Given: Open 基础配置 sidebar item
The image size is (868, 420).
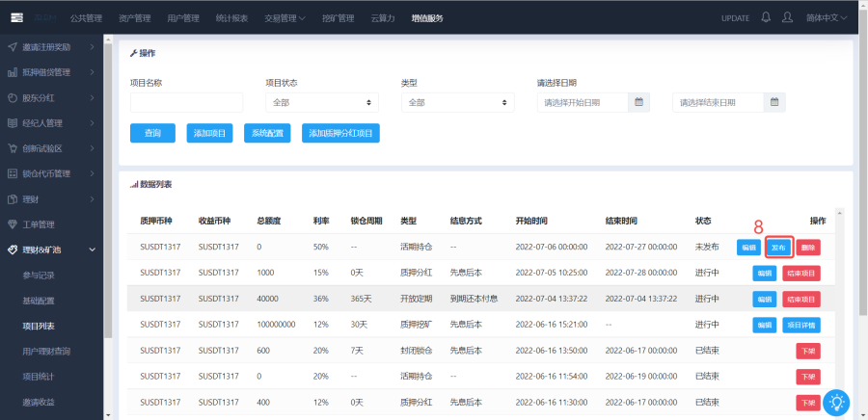Looking at the screenshot, I should [39, 301].
